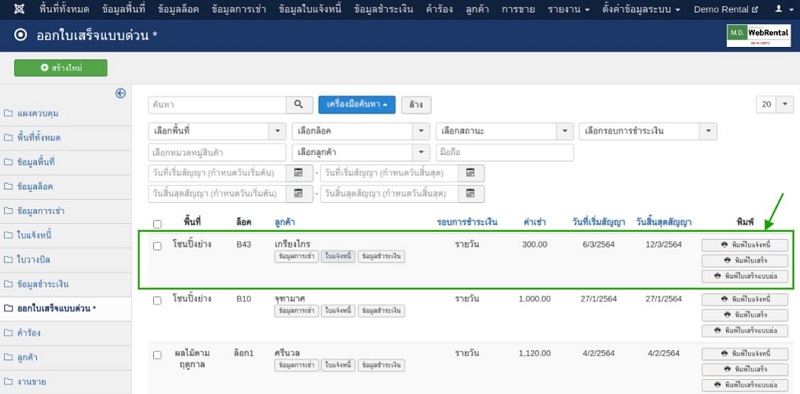
Task: Open ข้อมูลใบแจ้งหนี้ in top menu
Action: [x=310, y=9]
